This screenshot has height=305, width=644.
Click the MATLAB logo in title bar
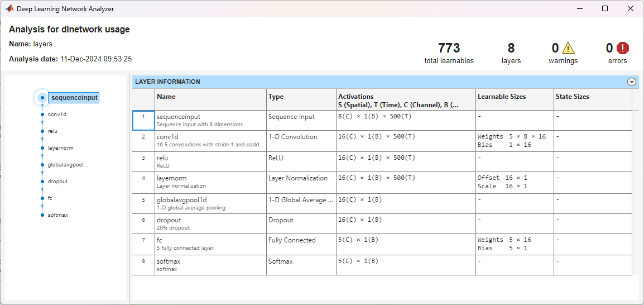coord(9,8)
